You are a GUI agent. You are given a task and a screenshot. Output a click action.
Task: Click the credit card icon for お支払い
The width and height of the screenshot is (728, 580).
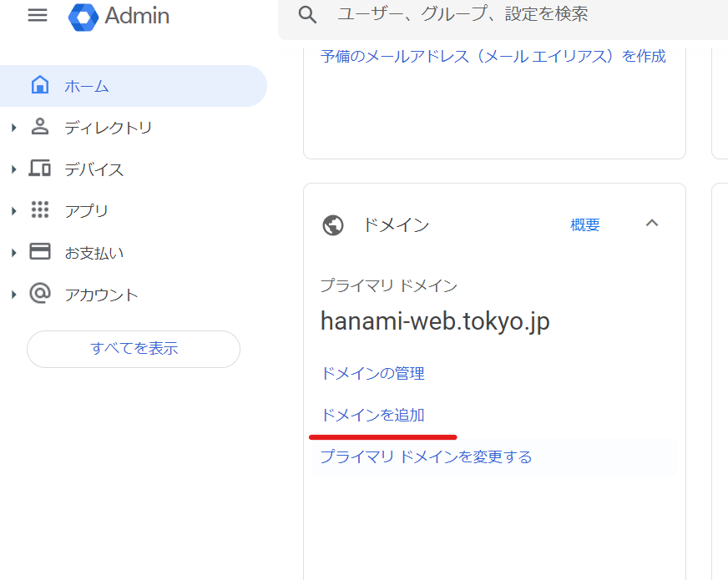tap(40, 251)
